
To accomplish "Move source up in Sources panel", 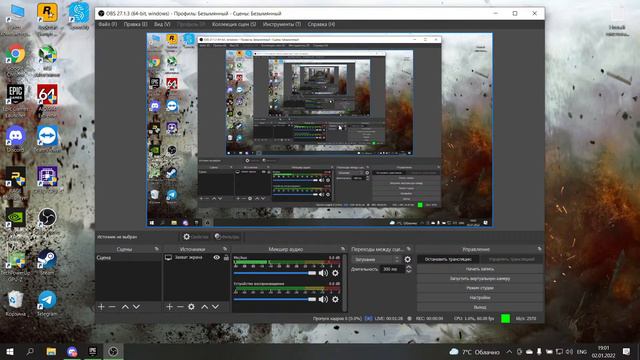I will pyautogui.click(x=204, y=307).
